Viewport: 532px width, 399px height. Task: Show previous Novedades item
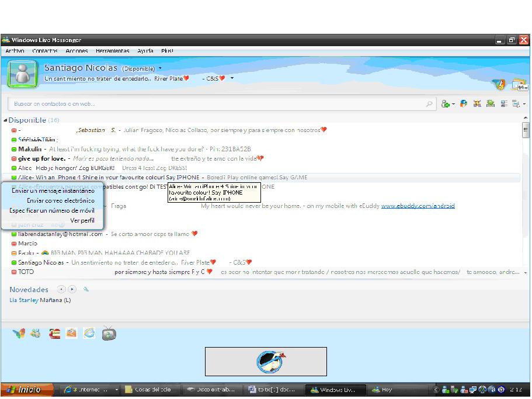point(61,289)
